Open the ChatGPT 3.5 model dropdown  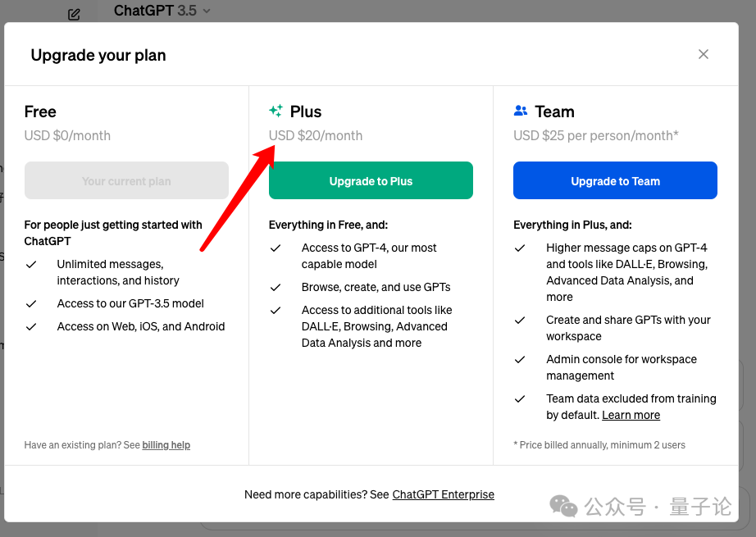(x=162, y=11)
